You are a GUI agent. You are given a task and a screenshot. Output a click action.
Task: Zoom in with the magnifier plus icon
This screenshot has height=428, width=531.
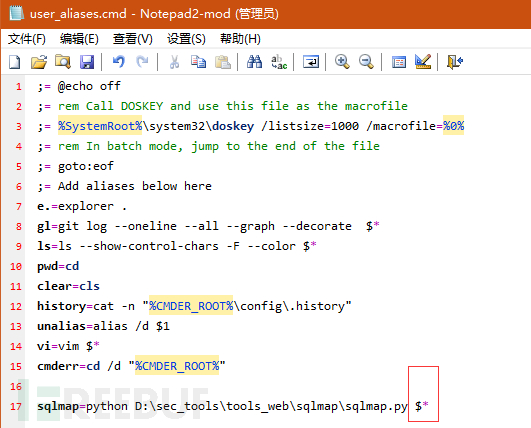click(342, 62)
